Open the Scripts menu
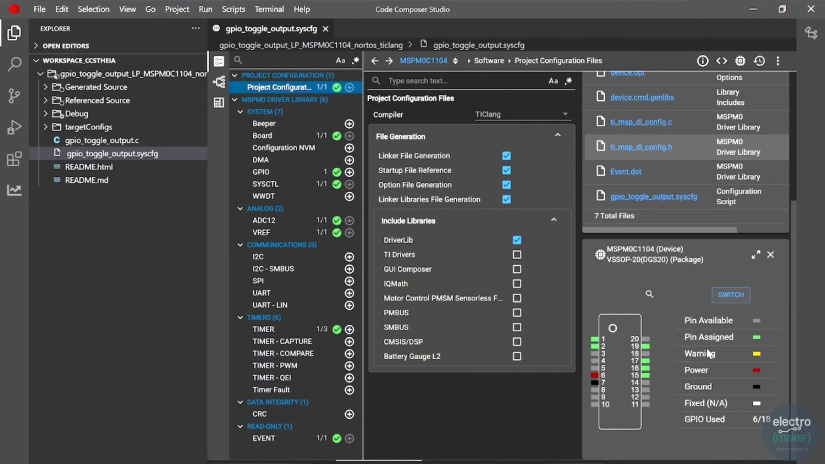This screenshot has width=825, height=464. tap(233, 9)
